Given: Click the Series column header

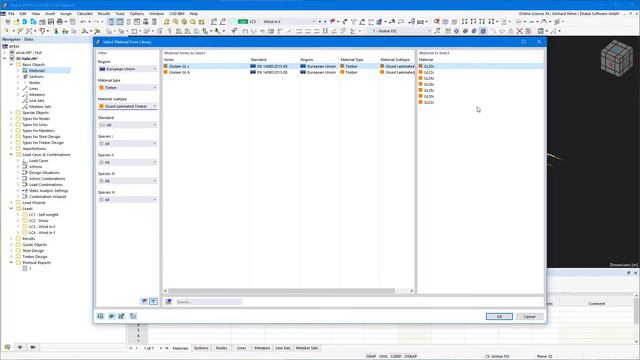Looking at the screenshot, I should (206, 60).
